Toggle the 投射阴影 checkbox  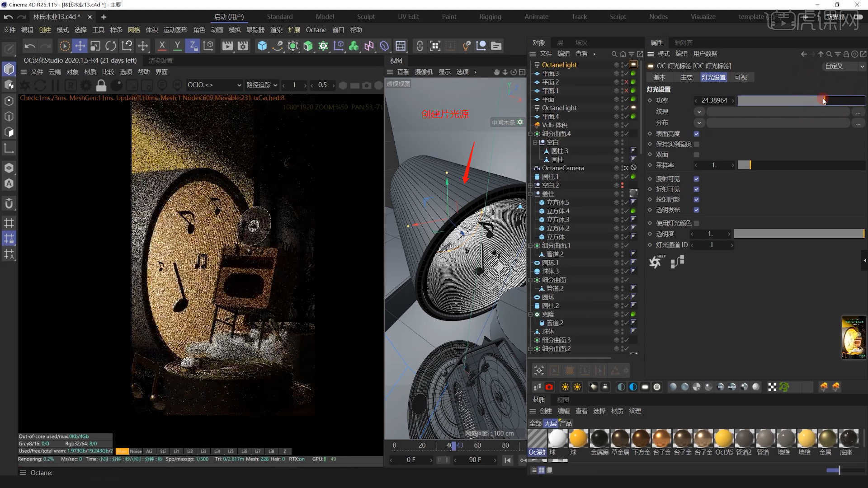(696, 200)
